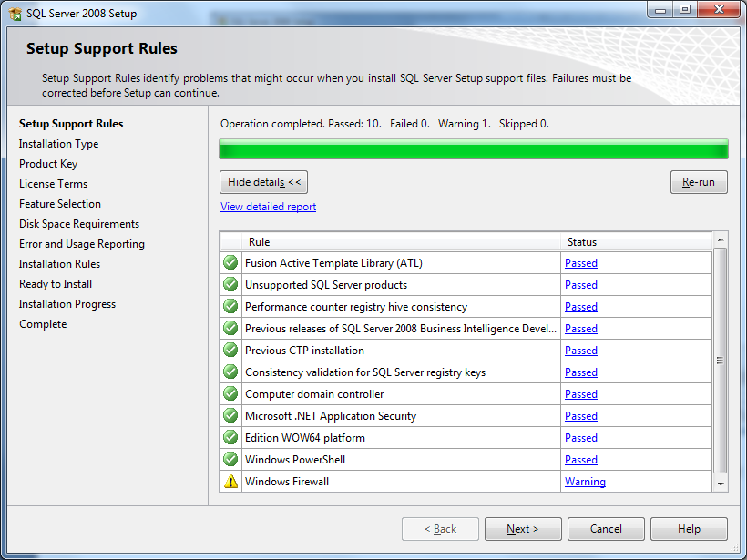Click the check icon beside Previous CTP installation

coord(230,350)
